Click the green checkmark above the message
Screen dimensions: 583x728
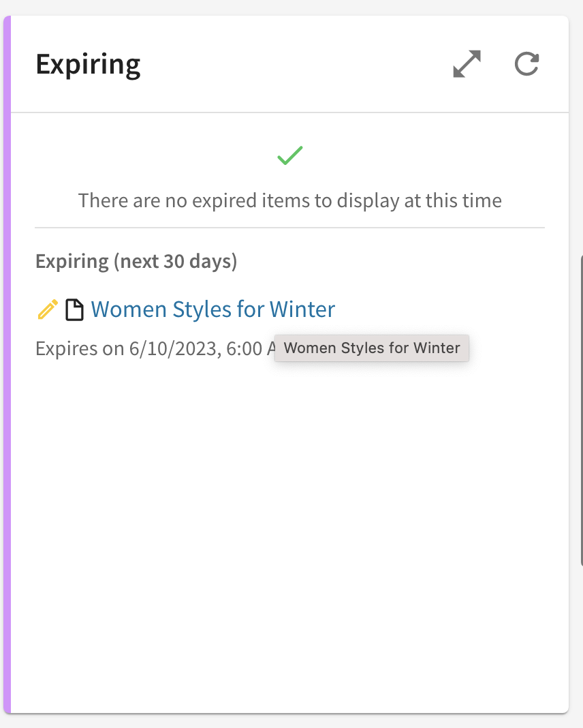click(x=289, y=155)
